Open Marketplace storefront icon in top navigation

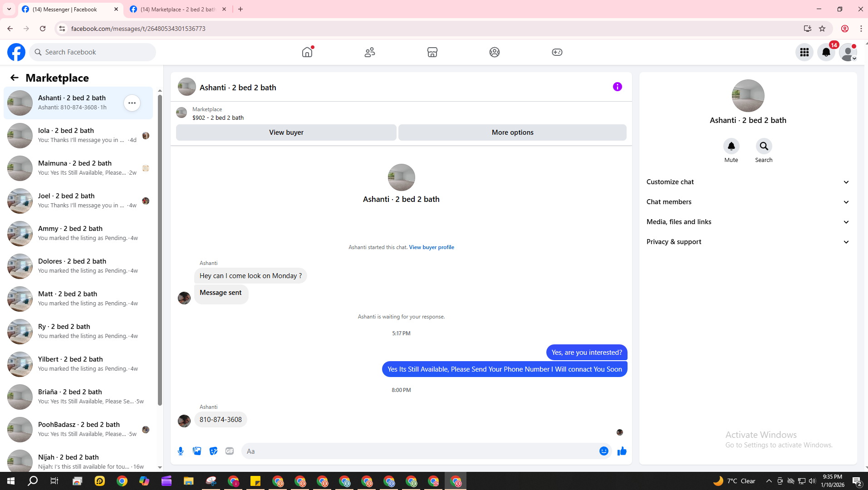432,52
